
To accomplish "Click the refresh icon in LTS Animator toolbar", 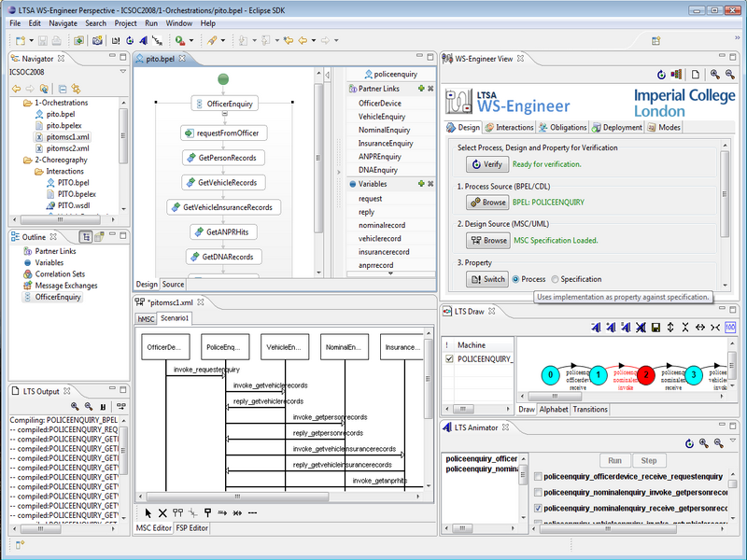I will 689,443.
